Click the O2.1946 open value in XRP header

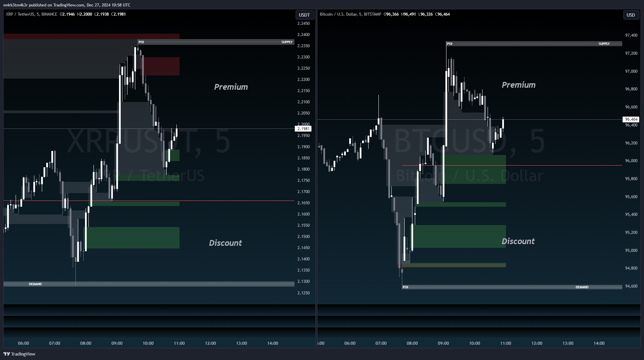click(x=67, y=14)
